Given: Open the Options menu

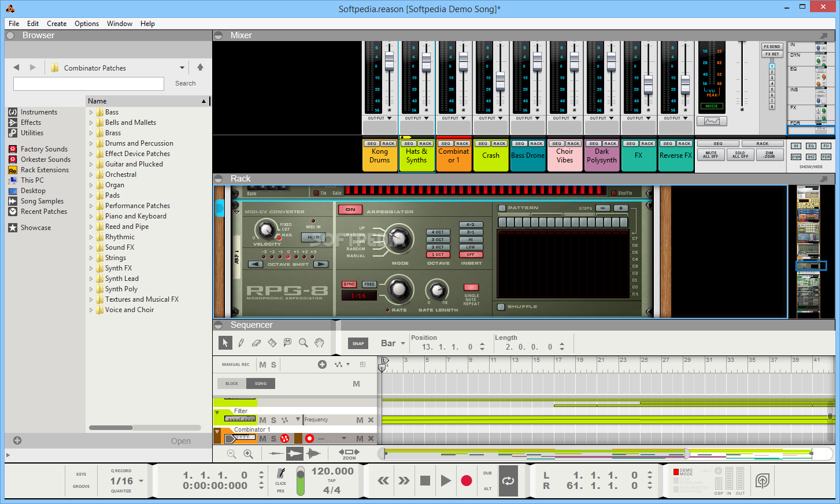Looking at the screenshot, I should [x=87, y=24].
